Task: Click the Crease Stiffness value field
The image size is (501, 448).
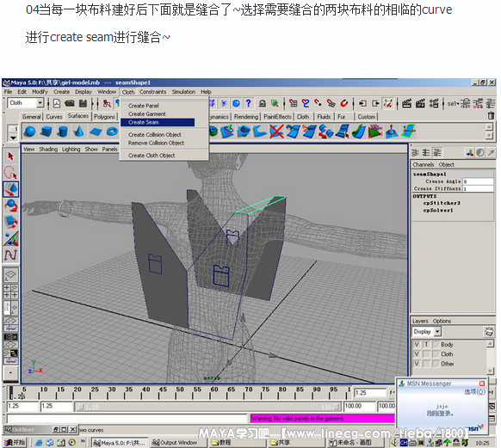Action: tap(478, 189)
